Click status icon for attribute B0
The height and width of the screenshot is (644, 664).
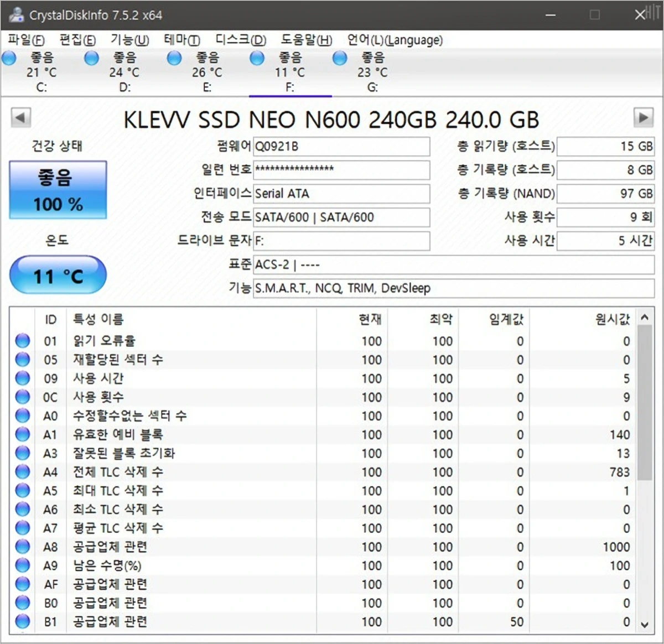[23, 603]
